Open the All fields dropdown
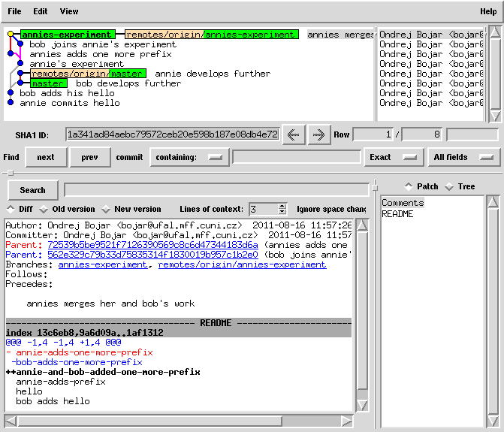The width and height of the screenshot is (504, 432). (463, 157)
